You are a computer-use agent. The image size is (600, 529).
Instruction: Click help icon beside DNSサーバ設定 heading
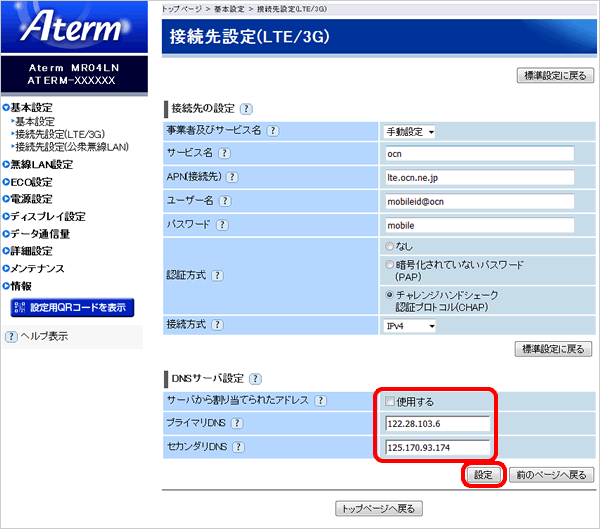(254, 379)
